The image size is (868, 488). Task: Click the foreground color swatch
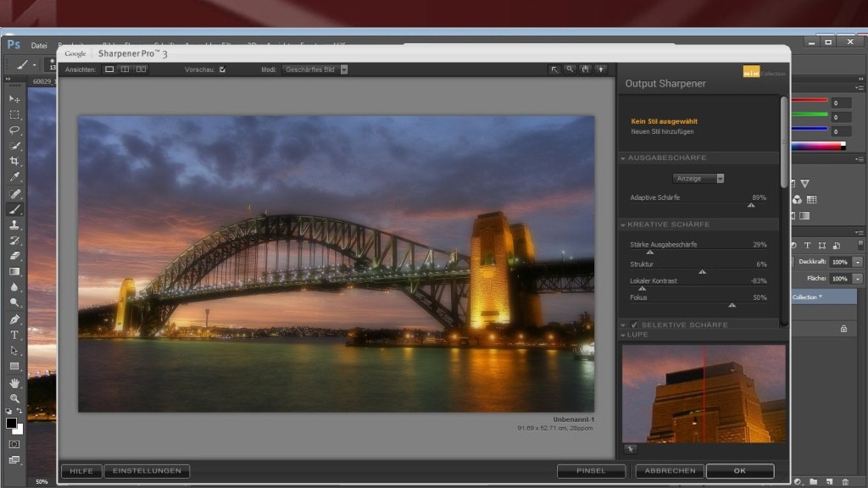click(x=11, y=424)
